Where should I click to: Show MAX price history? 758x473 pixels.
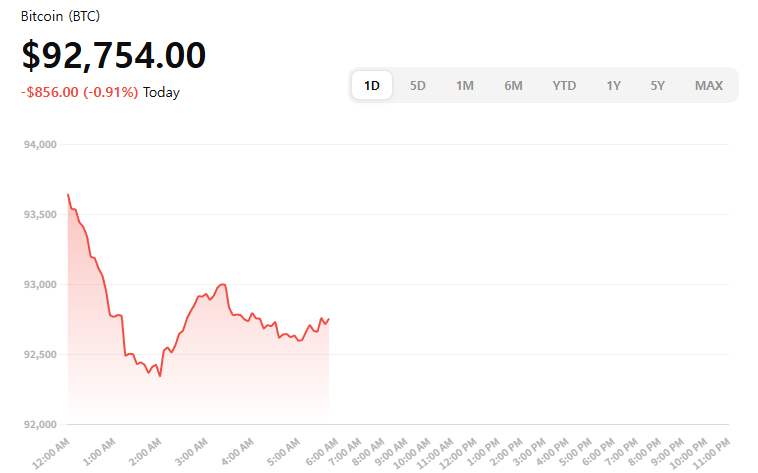(708, 86)
